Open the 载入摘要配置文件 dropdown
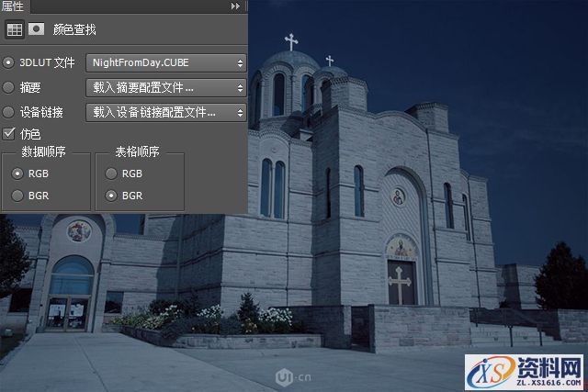588x392 pixels. (x=166, y=88)
